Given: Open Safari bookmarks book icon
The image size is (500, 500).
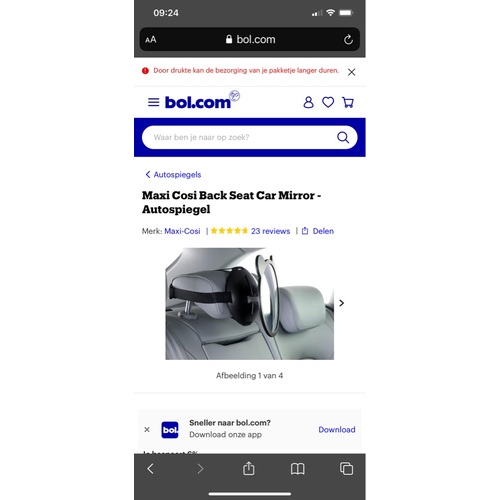Looking at the screenshot, I should tap(297, 469).
